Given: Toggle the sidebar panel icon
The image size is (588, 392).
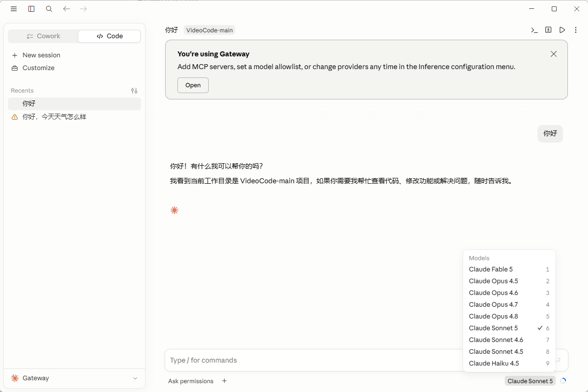Looking at the screenshot, I should point(31,9).
